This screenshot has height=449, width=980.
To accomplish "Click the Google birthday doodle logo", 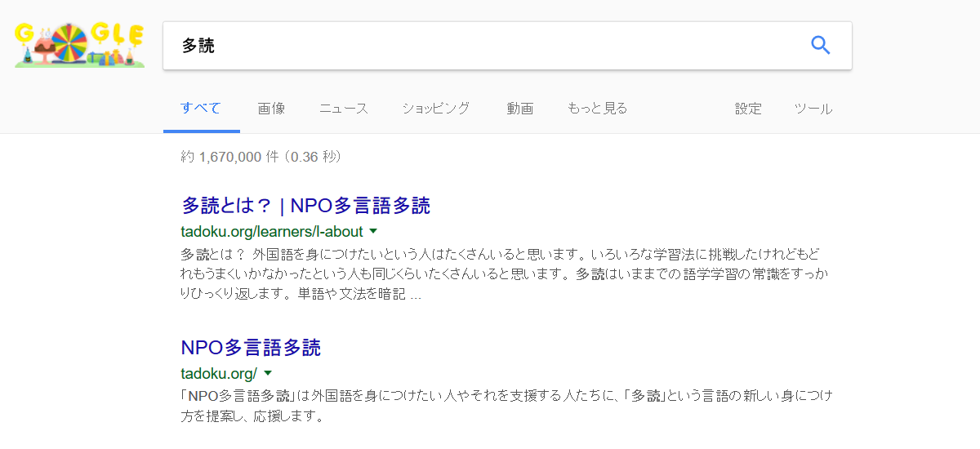I will click(79, 45).
